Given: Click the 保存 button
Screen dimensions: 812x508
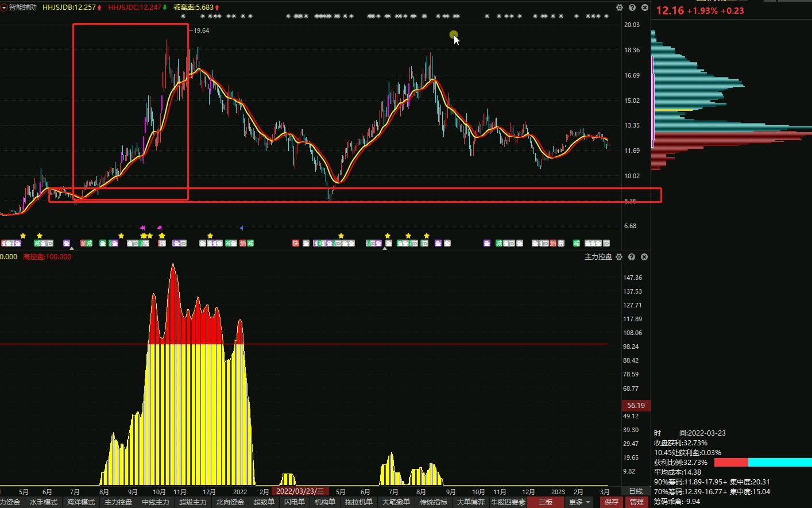Looking at the screenshot, I should (x=612, y=502).
